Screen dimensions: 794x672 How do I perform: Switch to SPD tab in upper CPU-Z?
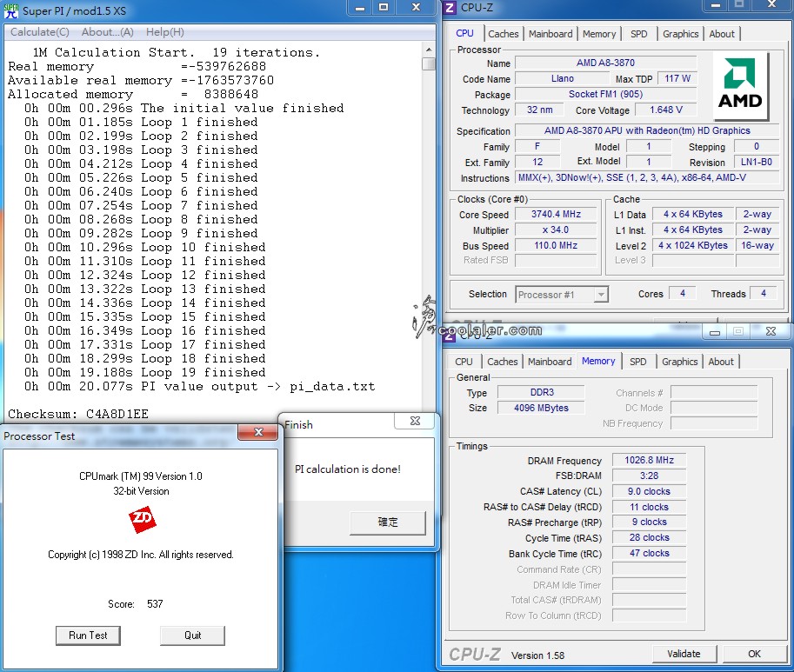pyautogui.click(x=638, y=34)
